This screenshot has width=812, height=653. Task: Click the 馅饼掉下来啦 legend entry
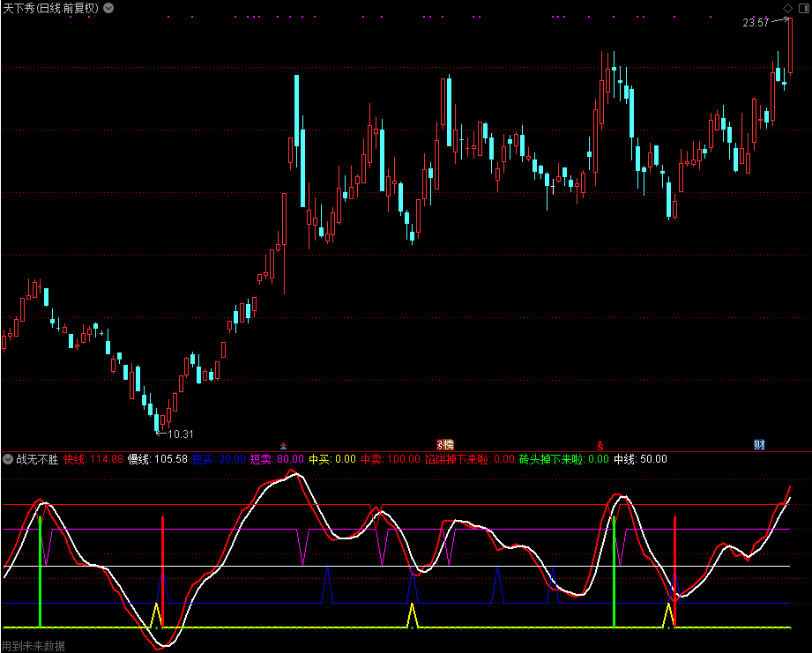coord(469,459)
